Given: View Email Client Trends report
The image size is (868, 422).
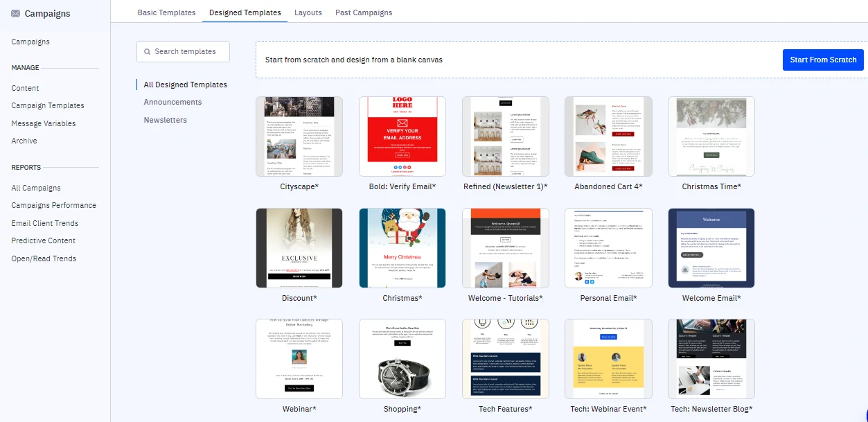Looking at the screenshot, I should pos(45,223).
